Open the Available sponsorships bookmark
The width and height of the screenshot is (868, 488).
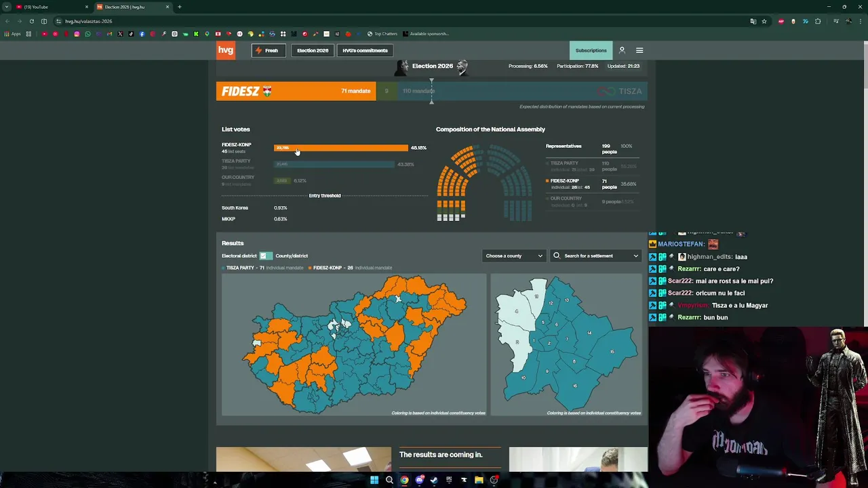click(x=426, y=34)
